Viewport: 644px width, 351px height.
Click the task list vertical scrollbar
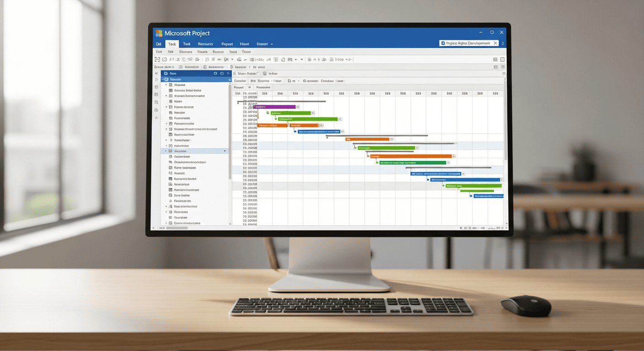(x=230, y=137)
